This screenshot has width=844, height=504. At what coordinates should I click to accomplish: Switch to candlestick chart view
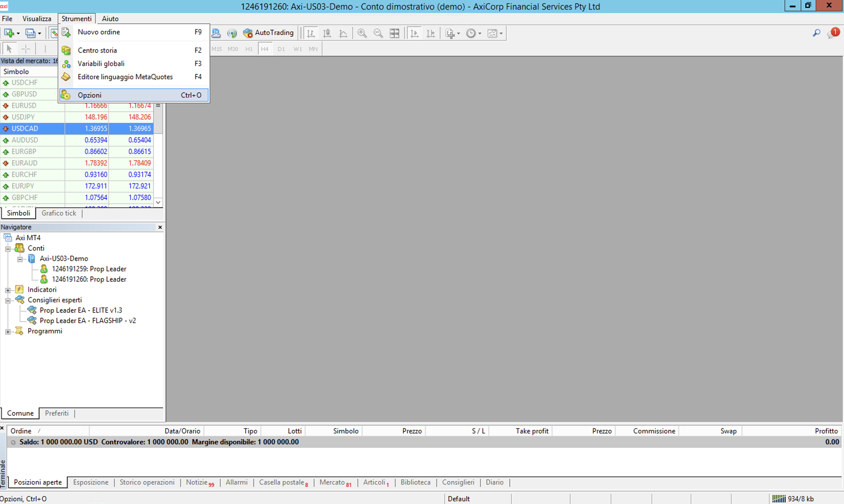327,33
